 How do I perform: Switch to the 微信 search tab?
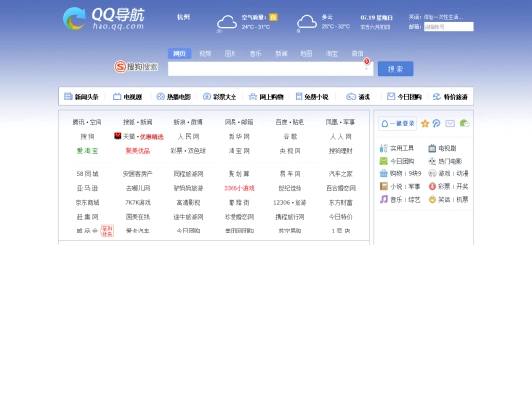357,53
